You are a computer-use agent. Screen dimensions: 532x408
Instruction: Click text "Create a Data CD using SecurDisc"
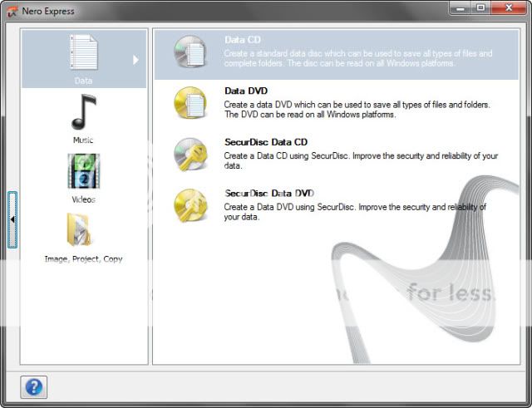point(287,156)
